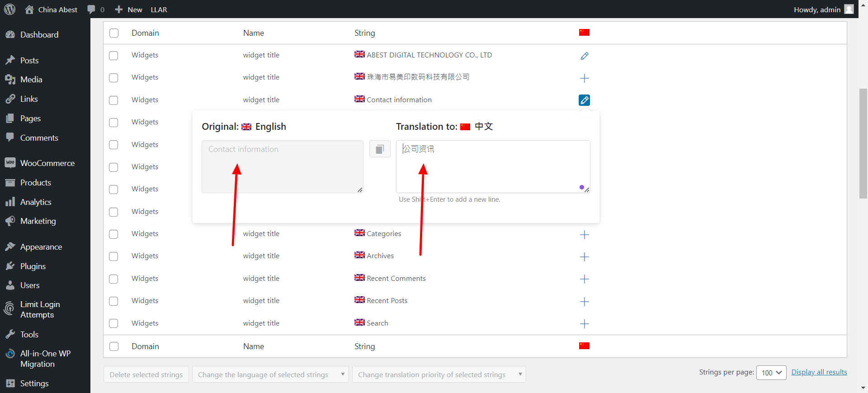Check the Recent Comments row checkbox
The image size is (868, 393).
pyautogui.click(x=113, y=279)
